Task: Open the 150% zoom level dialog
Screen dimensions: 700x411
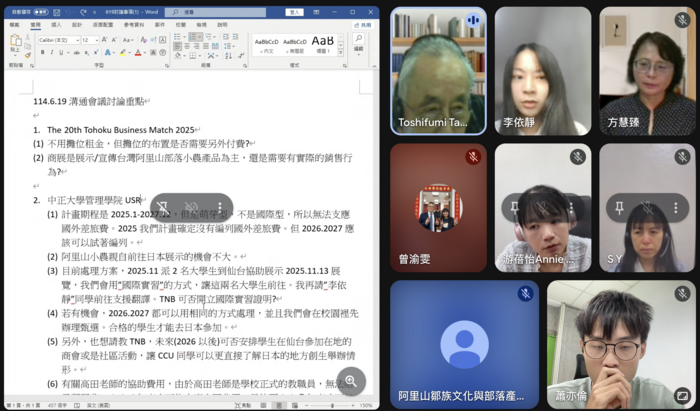Action: tap(367, 406)
